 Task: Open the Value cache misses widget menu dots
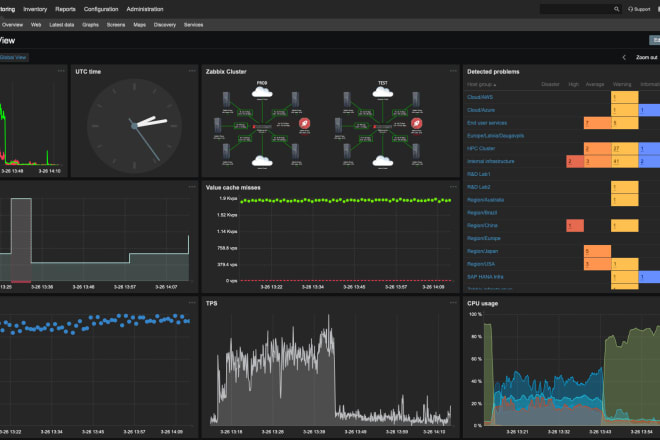pos(453,187)
